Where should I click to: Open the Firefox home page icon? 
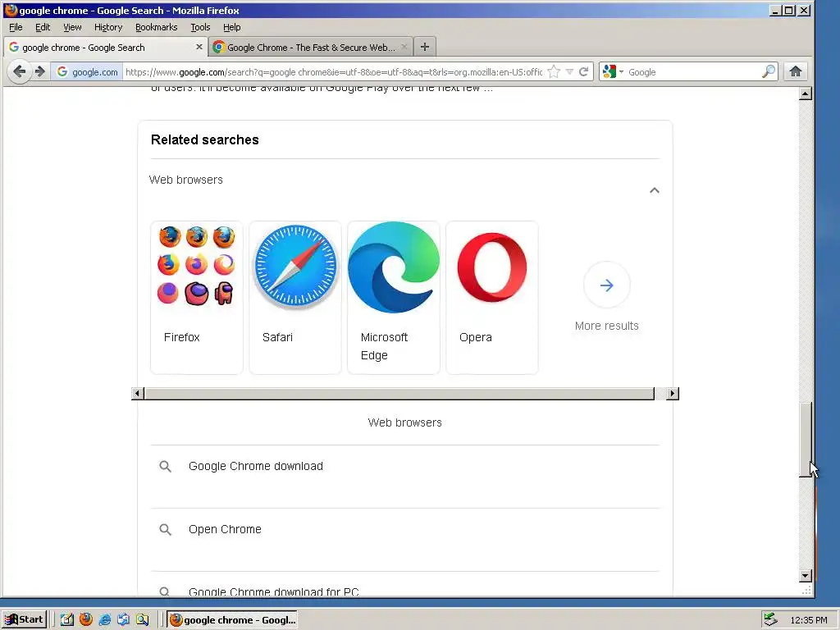[x=796, y=71]
